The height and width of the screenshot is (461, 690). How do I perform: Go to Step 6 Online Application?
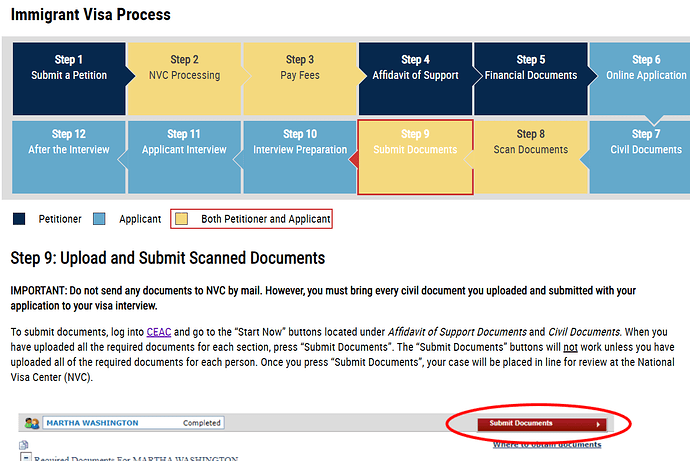point(640,79)
